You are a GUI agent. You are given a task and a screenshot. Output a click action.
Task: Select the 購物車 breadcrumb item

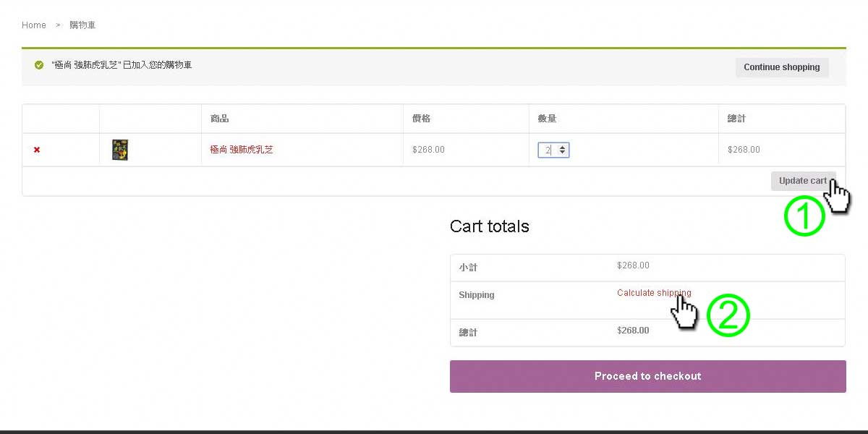pos(82,25)
